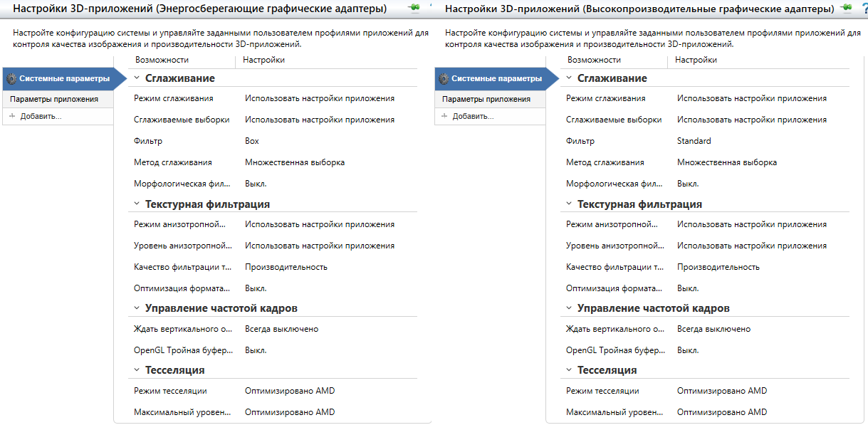The height and width of the screenshot is (425, 868).
Task: Open Максимальный уровень value in high-performance panel
Action: pyautogui.click(x=722, y=412)
